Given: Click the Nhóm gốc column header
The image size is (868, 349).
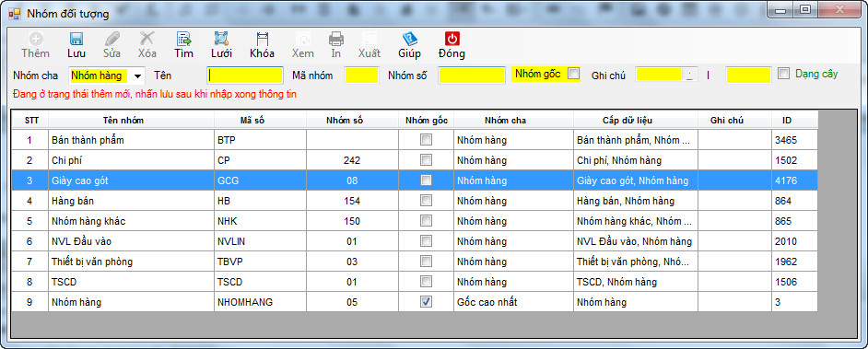Looking at the screenshot, I should tap(426, 120).
